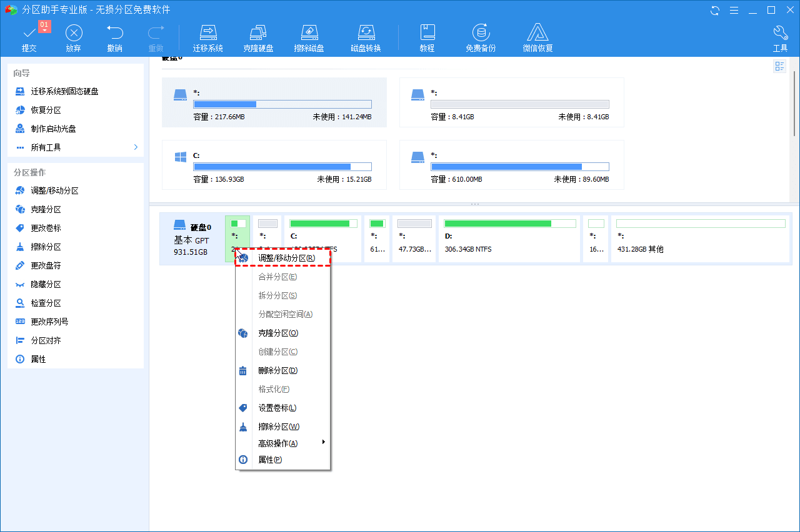
Task: Open the 教程 tutorial icon
Action: [427, 38]
